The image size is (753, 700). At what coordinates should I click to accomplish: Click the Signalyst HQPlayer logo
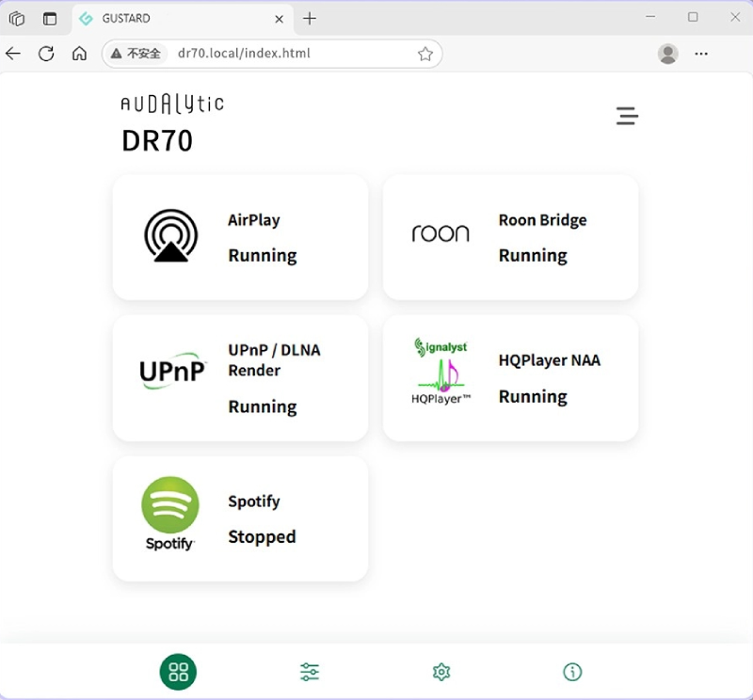(441, 372)
